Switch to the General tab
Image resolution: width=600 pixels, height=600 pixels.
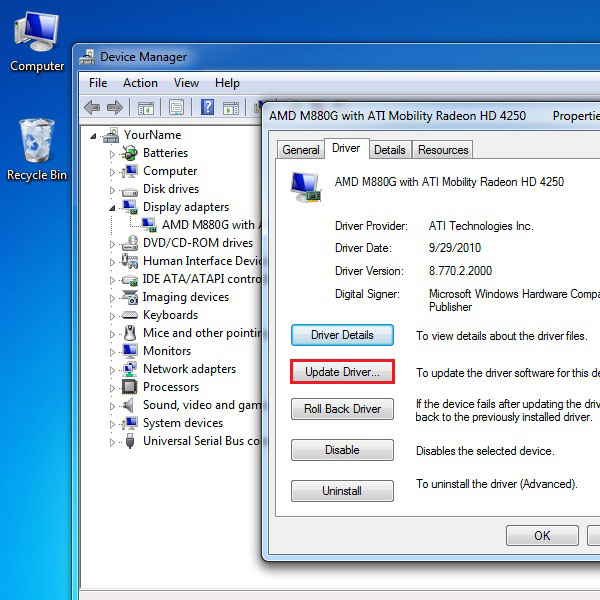point(301,150)
